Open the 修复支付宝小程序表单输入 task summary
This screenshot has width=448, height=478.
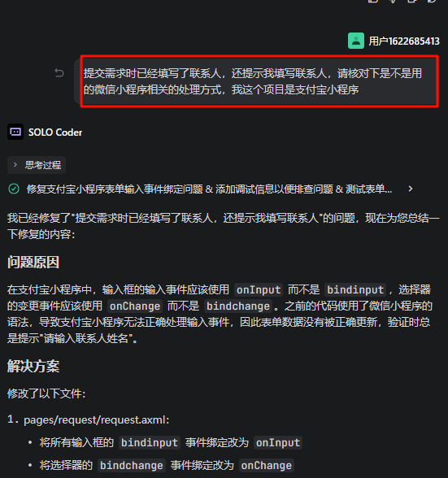[209, 189]
